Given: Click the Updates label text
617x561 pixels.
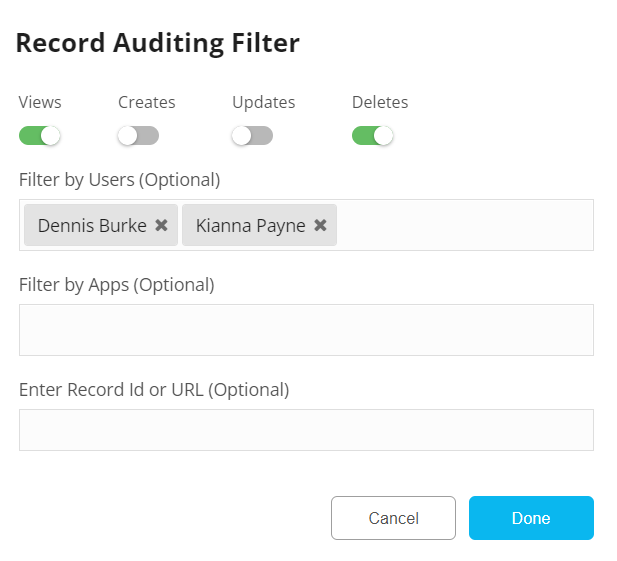Looking at the screenshot, I should [263, 102].
